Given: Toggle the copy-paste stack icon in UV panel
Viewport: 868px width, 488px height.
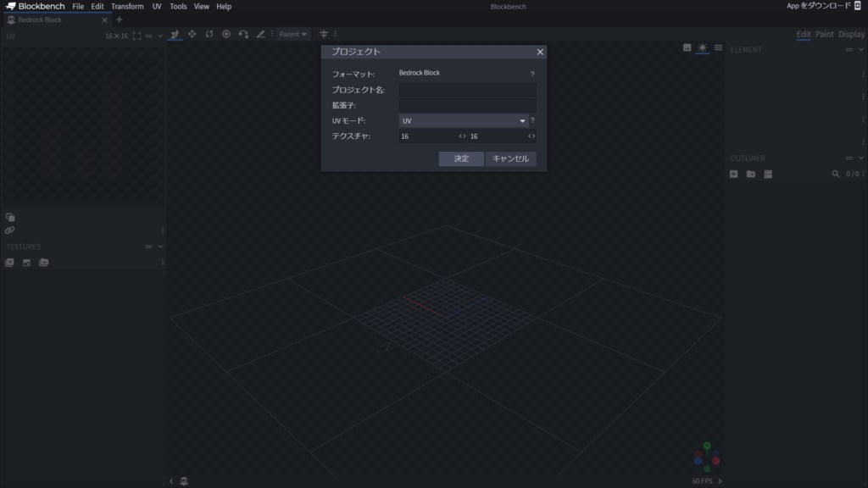Looking at the screenshot, I should click(x=10, y=217).
